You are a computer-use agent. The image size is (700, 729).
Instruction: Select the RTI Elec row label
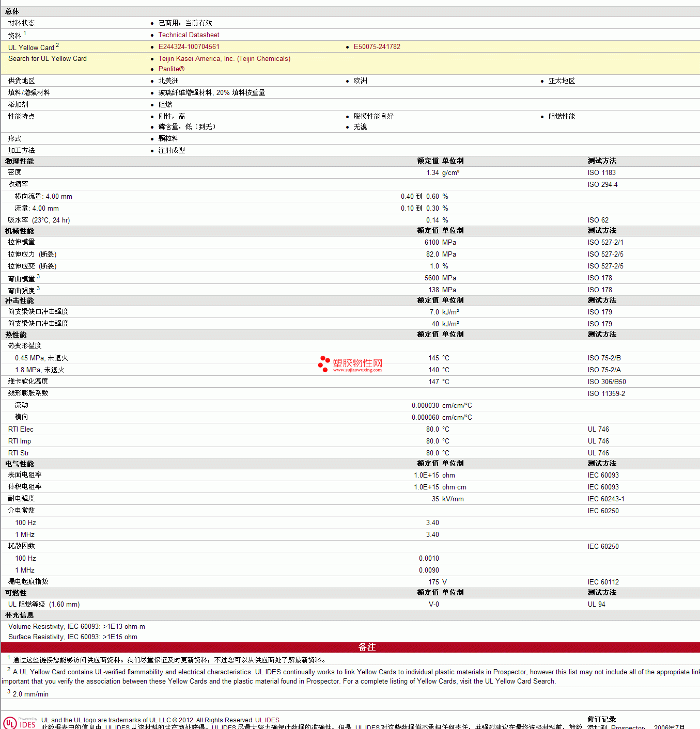tap(21, 429)
